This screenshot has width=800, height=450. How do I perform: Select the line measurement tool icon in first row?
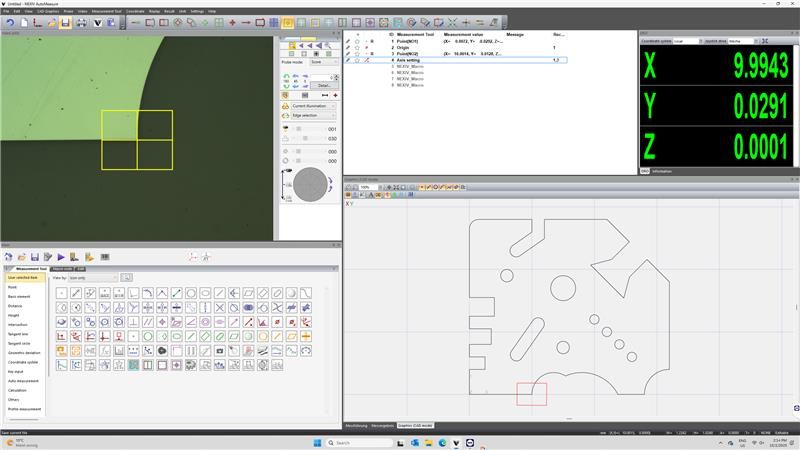pyautogui.click(x=76, y=293)
